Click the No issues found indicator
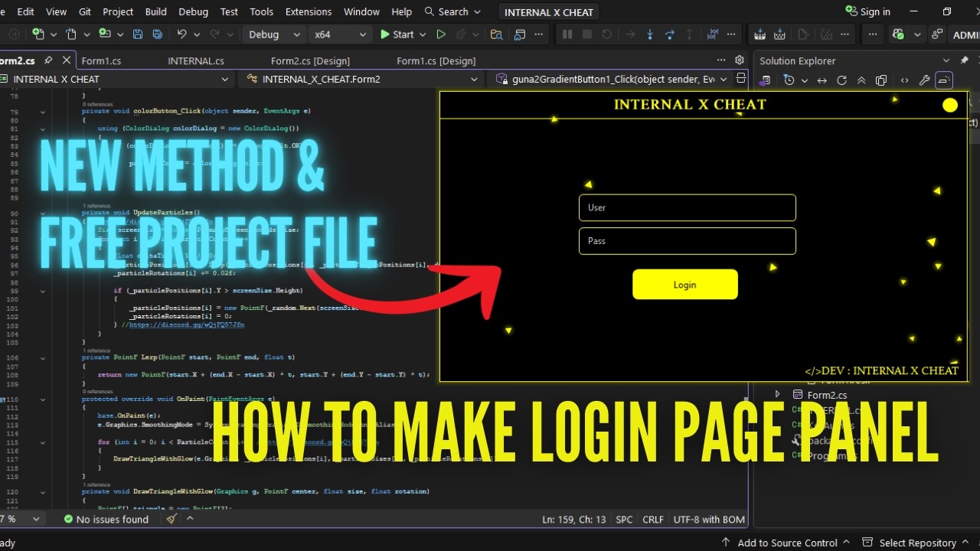This screenshot has height=551, width=980. coord(106,519)
